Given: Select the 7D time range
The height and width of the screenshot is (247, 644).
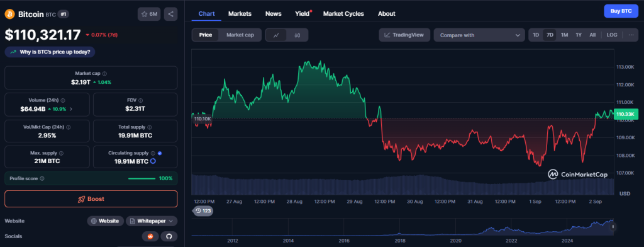Looking at the screenshot, I should (x=550, y=35).
